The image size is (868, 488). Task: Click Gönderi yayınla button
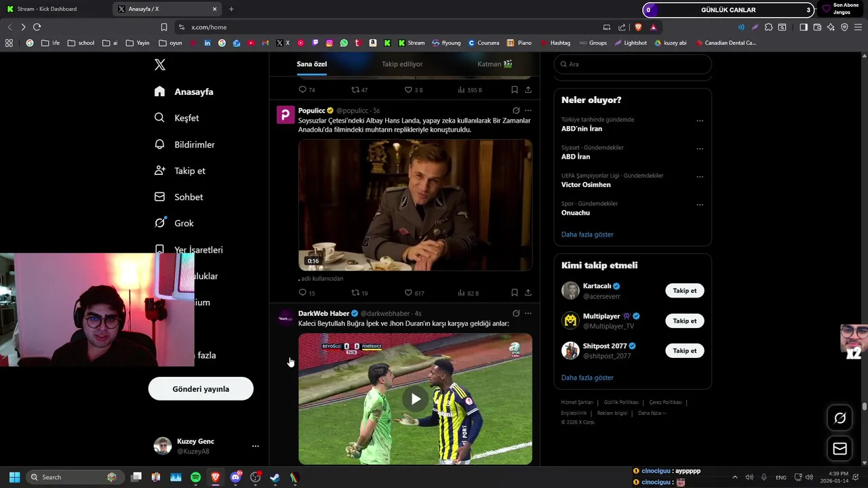pyautogui.click(x=201, y=389)
